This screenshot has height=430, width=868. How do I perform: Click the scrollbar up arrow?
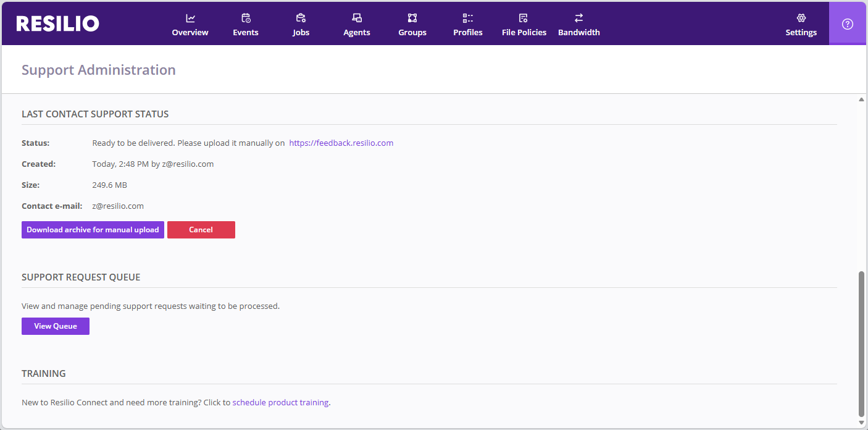(x=862, y=99)
